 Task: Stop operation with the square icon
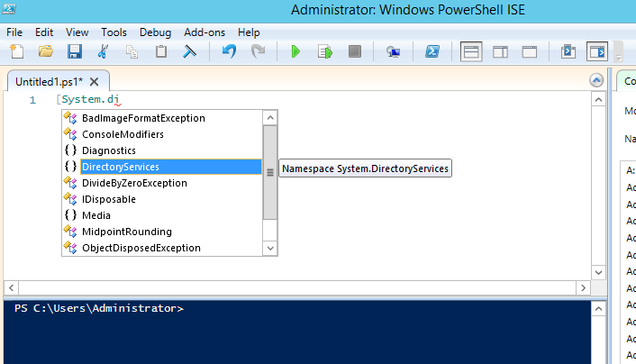[355, 51]
